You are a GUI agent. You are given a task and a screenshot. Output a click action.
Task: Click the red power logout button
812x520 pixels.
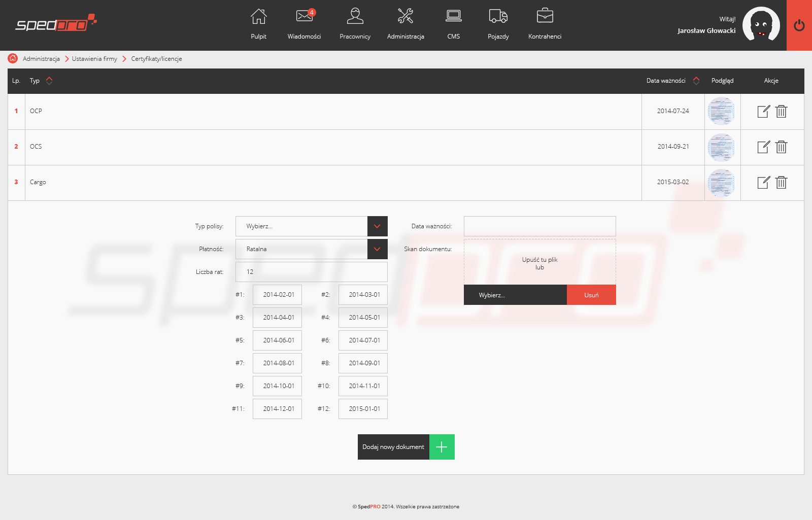coord(799,25)
